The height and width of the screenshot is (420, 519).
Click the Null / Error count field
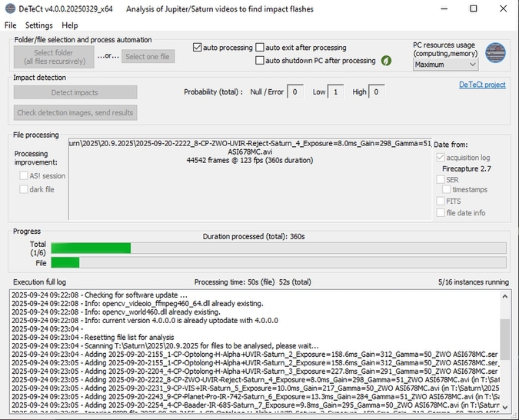[x=295, y=92]
